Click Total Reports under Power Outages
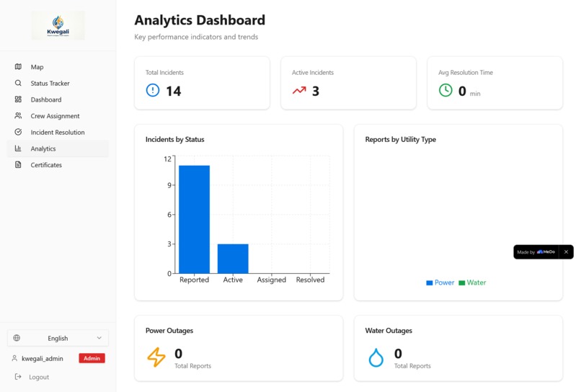Image resolution: width=581 pixels, height=392 pixels. tap(192, 365)
